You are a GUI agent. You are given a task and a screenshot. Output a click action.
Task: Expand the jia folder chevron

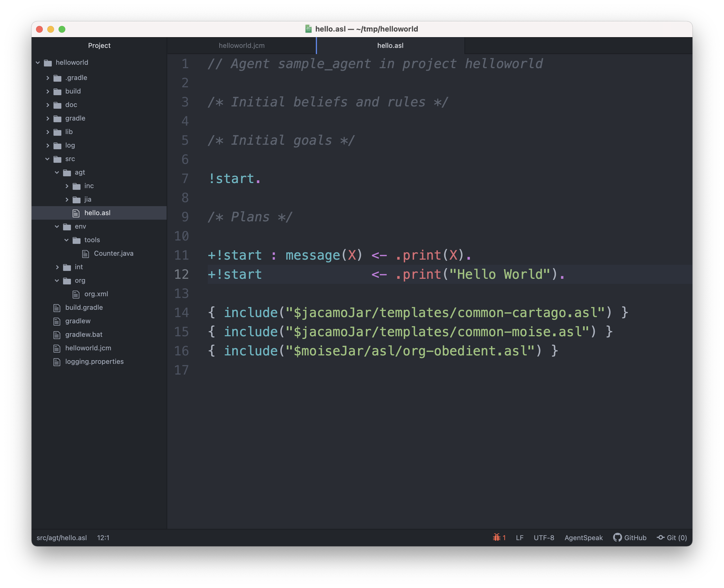67,199
